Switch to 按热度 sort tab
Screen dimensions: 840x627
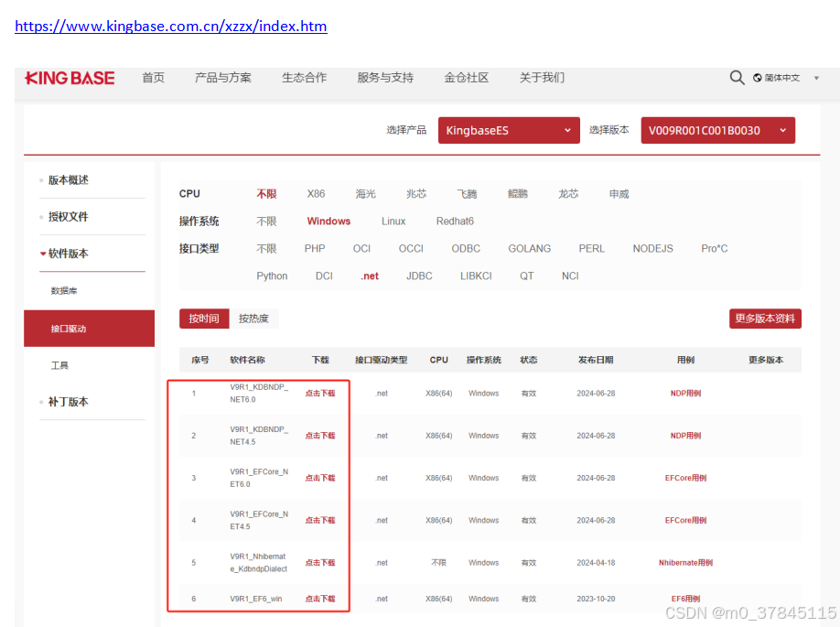pos(253,319)
